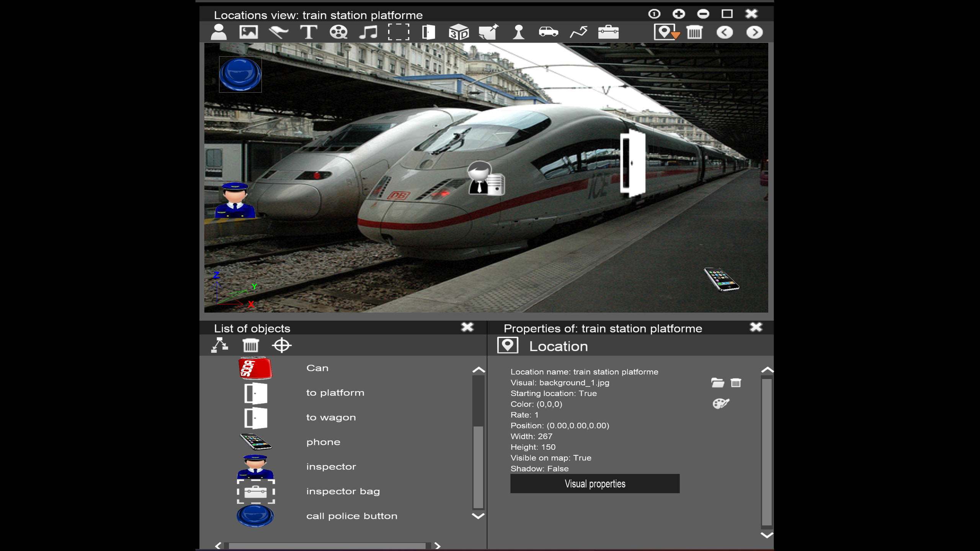Image resolution: width=980 pixels, height=551 pixels.
Task: Select the white door object in scene
Action: (x=633, y=163)
